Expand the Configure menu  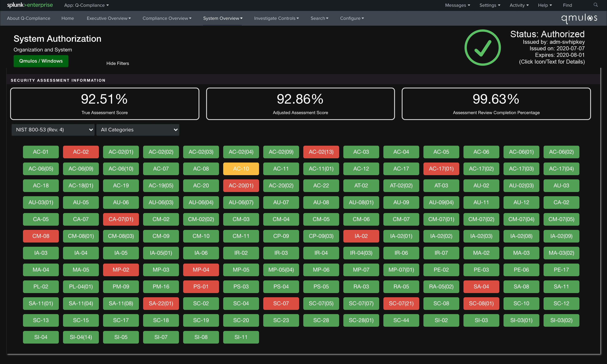[x=352, y=18]
